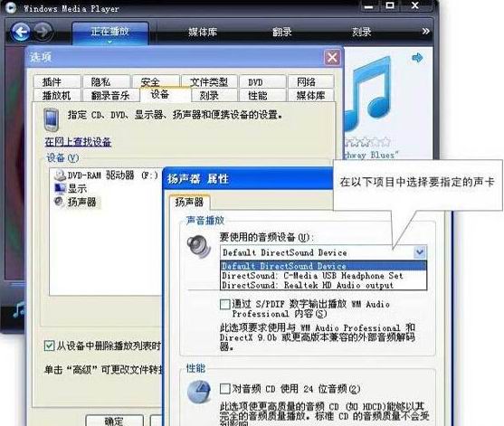Select DVD-RAM 驱动器 (F:) row
Screen dimensions: 504x426
[107, 175]
